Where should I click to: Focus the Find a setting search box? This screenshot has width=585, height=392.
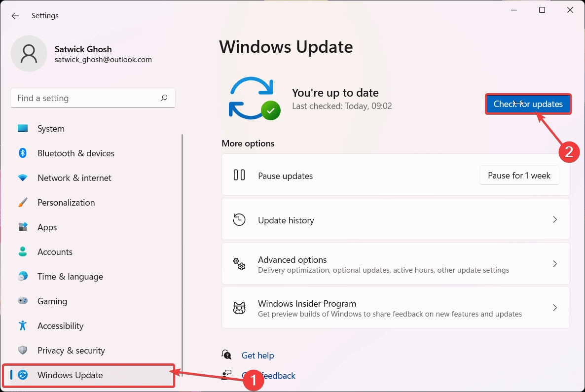click(93, 98)
